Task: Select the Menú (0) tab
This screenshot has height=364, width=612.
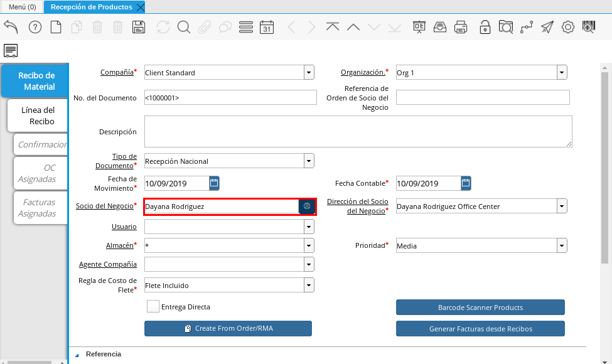Action: pyautogui.click(x=22, y=7)
